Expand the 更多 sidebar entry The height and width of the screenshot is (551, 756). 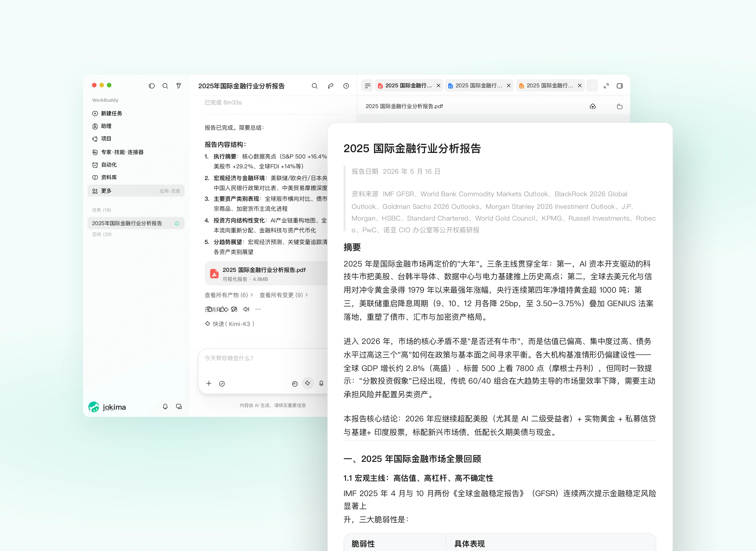point(136,191)
